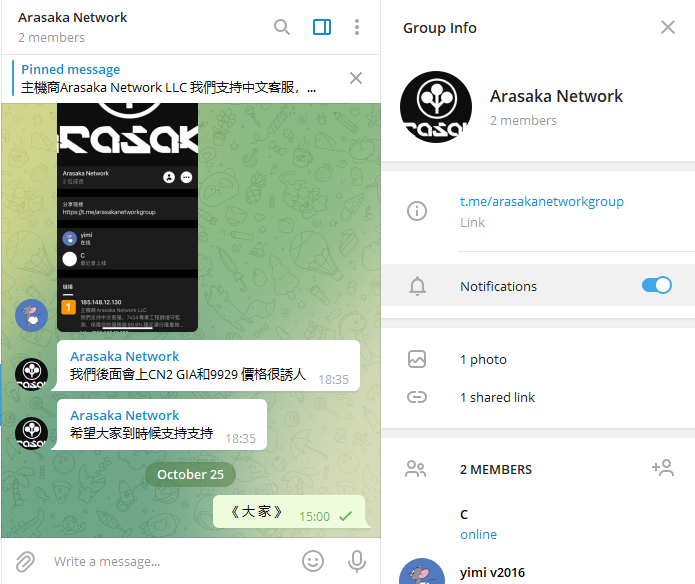This screenshot has height=584, width=695.
Task: Click yimi v2016's mouse avatar
Action: point(422,572)
